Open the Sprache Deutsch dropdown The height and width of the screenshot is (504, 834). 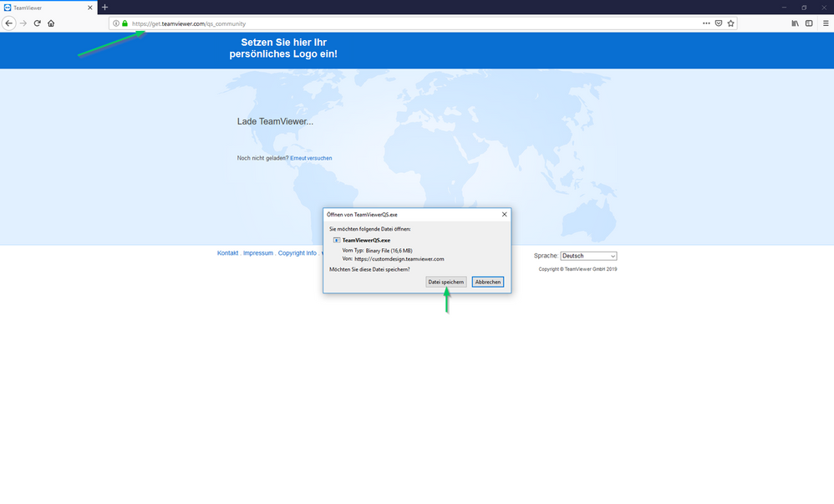point(588,256)
